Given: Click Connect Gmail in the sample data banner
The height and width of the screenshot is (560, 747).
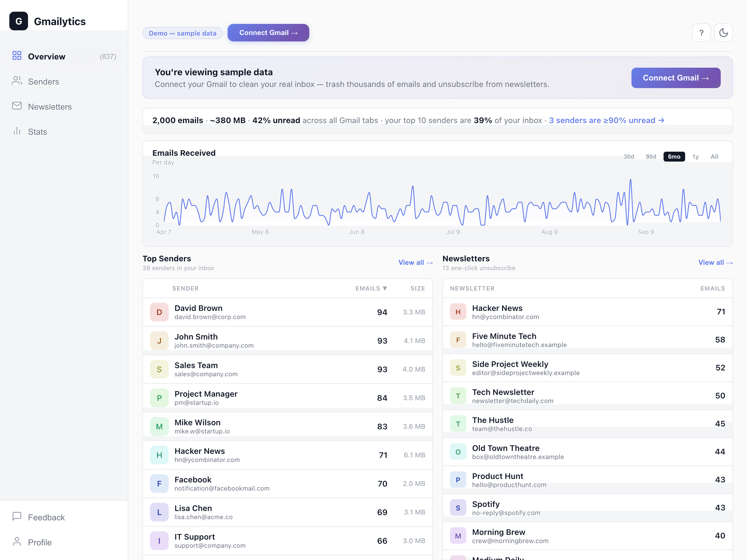Looking at the screenshot, I should (676, 78).
